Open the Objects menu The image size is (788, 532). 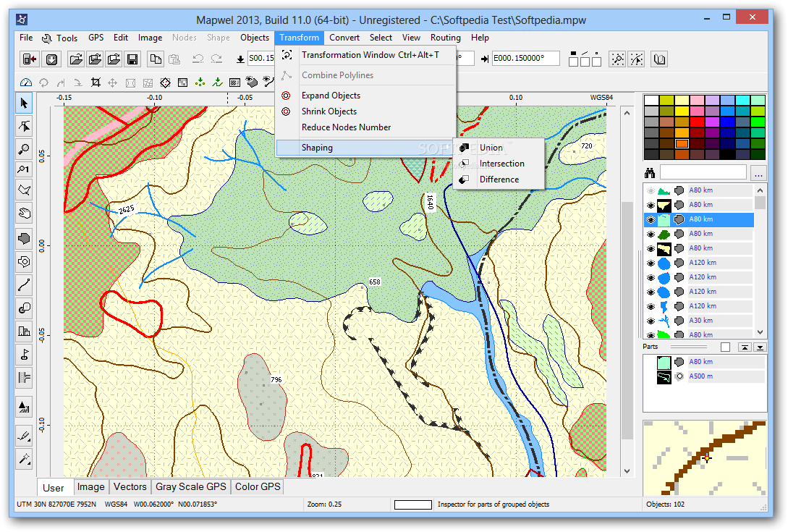(x=254, y=38)
